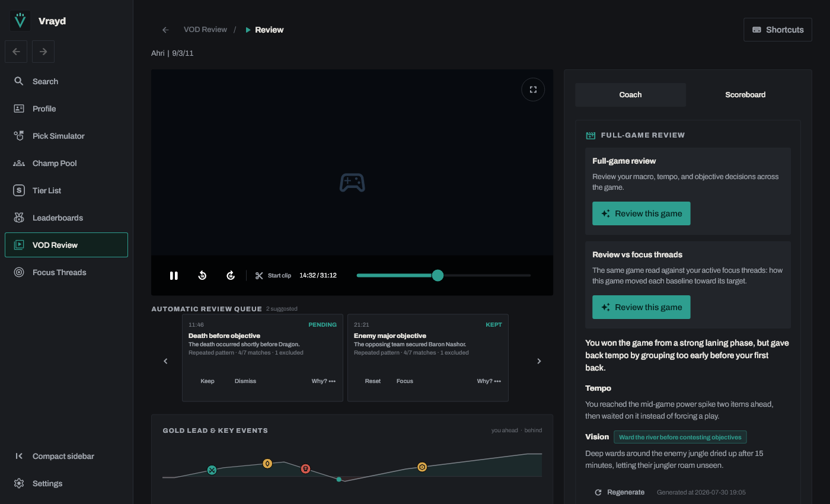Click the yellow hexagon objective marker
The height and width of the screenshot is (504, 830).
click(422, 467)
